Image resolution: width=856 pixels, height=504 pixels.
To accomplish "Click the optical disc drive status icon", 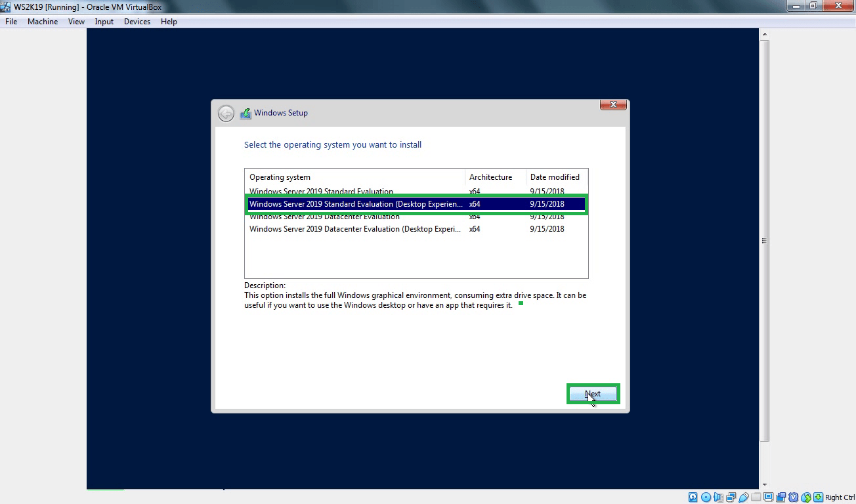I will (x=706, y=497).
